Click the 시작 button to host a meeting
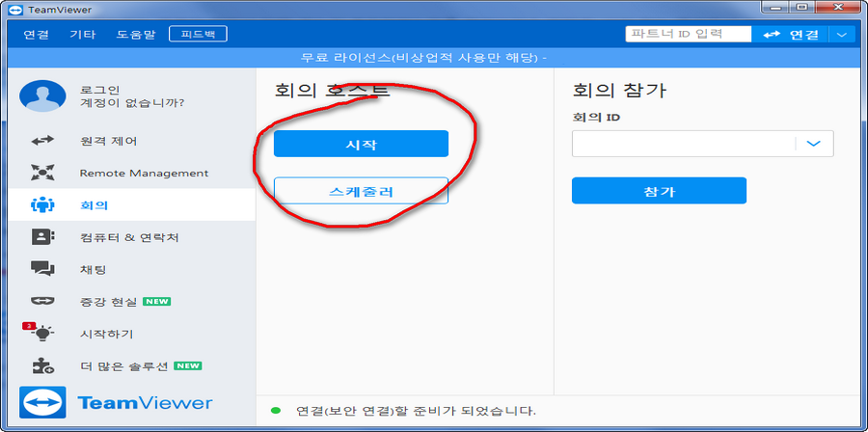Screen dimensions: 868x432 (x=361, y=144)
